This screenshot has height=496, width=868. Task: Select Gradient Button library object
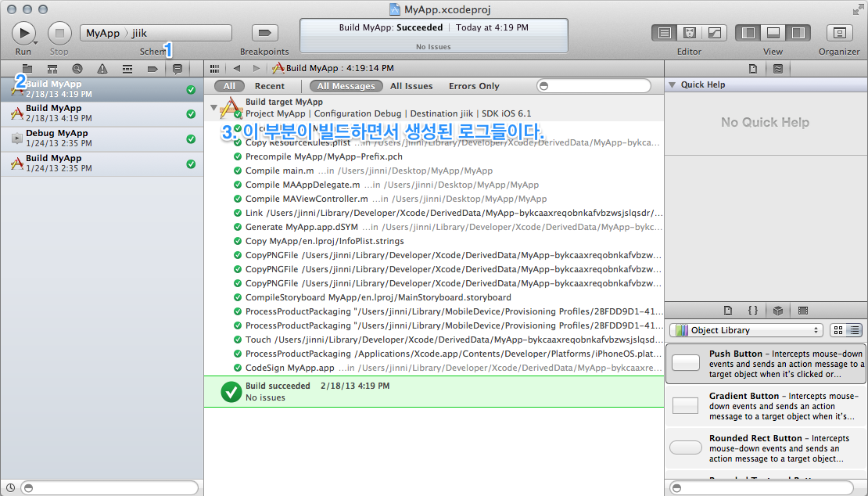(x=766, y=406)
